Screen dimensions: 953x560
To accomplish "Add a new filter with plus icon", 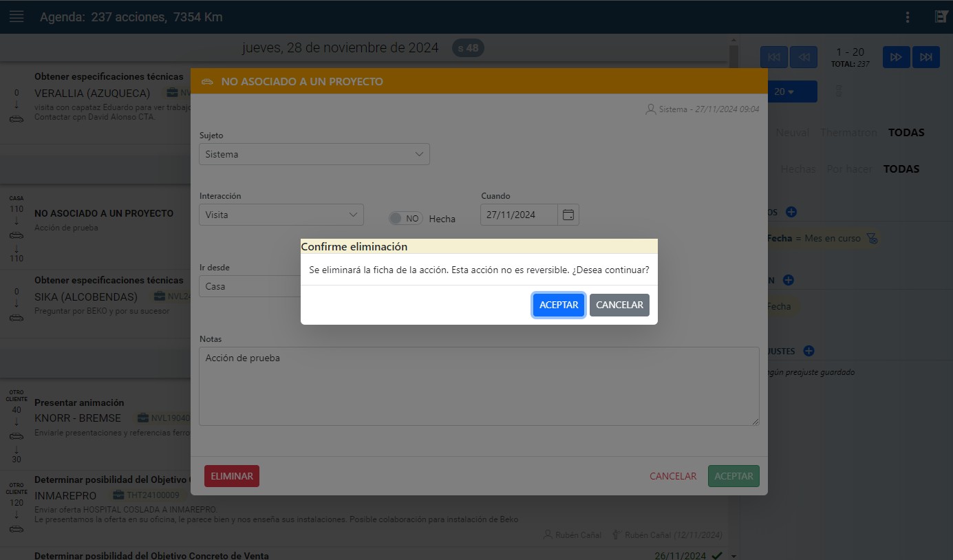I will click(x=791, y=212).
